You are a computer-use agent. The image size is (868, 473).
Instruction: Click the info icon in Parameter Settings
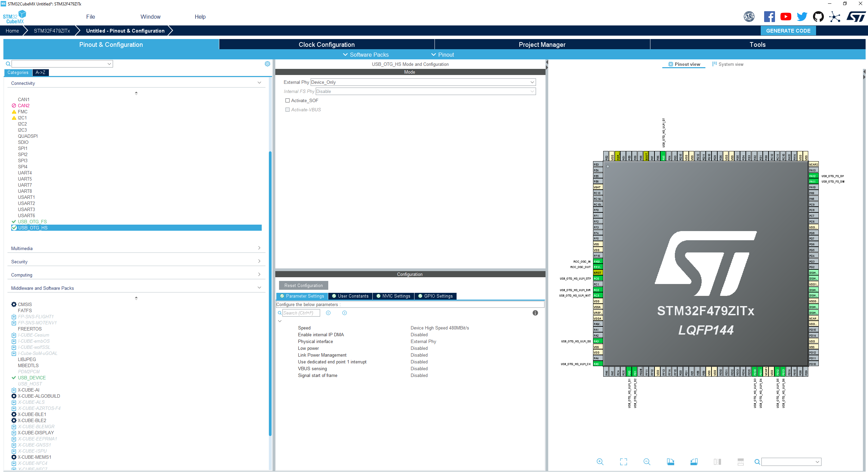point(535,313)
